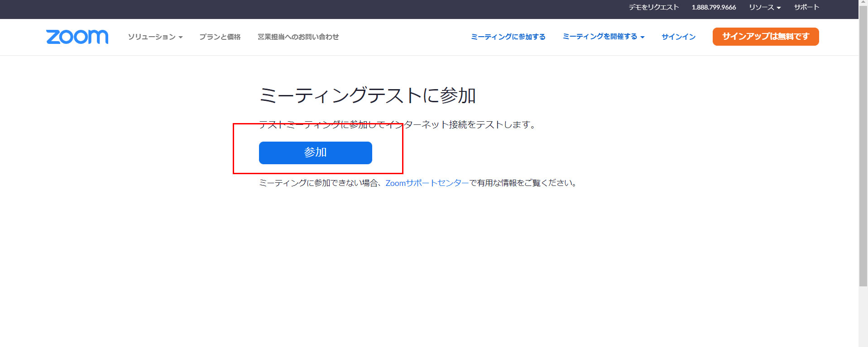Click デモをリクエスト in top bar
Viewport: 868px width, 347px height.
pos(653,7)
